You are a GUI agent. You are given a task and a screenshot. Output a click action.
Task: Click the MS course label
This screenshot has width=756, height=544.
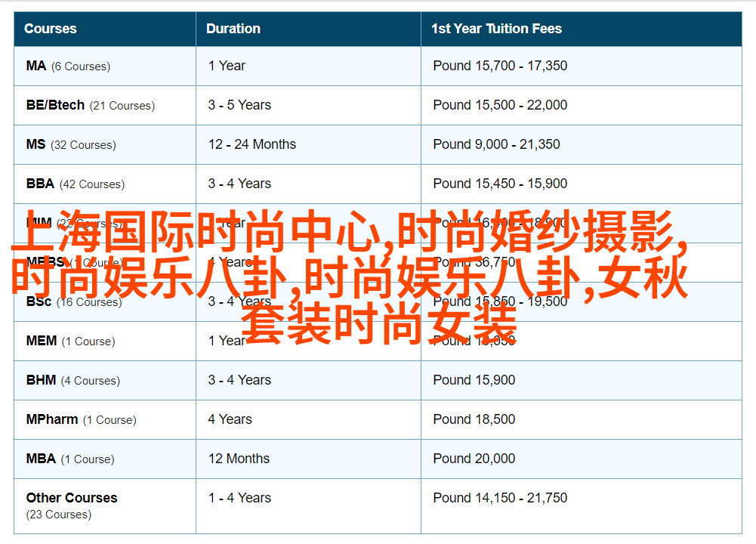36,144
